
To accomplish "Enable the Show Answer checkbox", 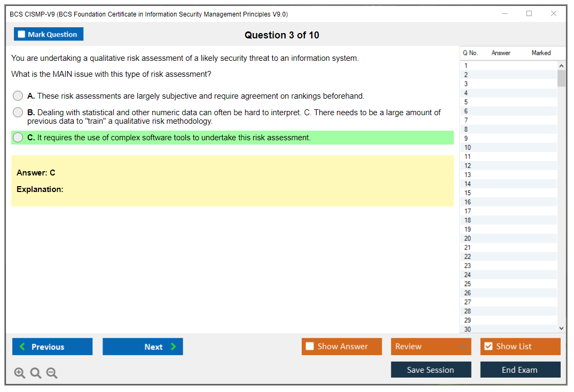I will 310,347.
